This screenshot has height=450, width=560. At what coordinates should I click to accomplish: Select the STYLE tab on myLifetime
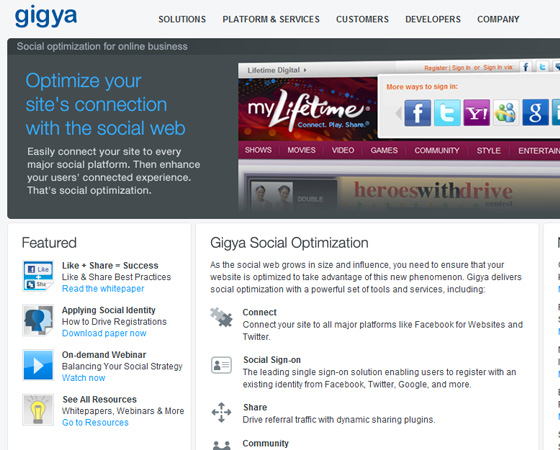point(489,150)
